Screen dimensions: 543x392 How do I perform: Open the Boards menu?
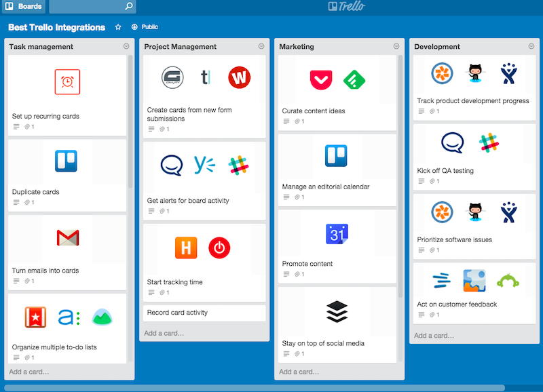point(24,6)
